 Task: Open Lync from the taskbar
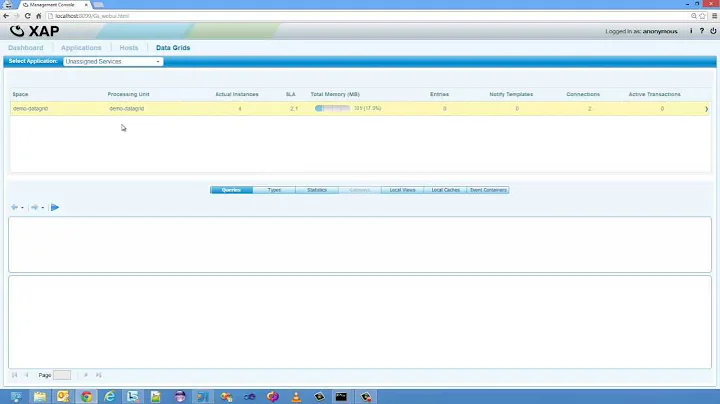click(133, 397)
